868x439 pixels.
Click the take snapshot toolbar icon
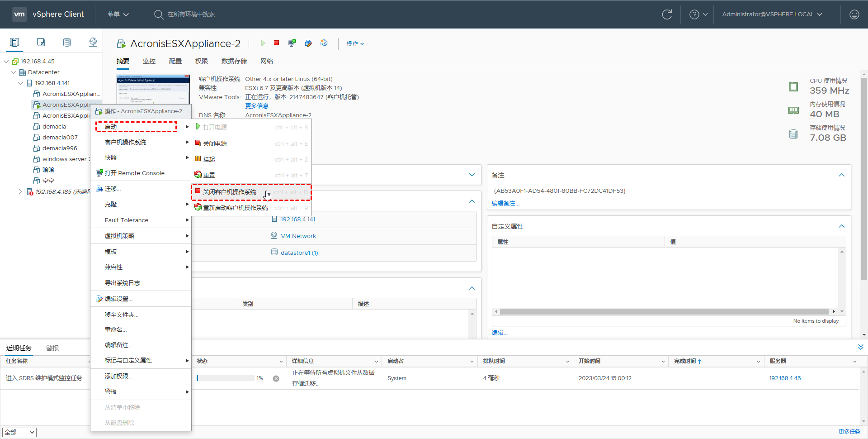click(324, 43)
